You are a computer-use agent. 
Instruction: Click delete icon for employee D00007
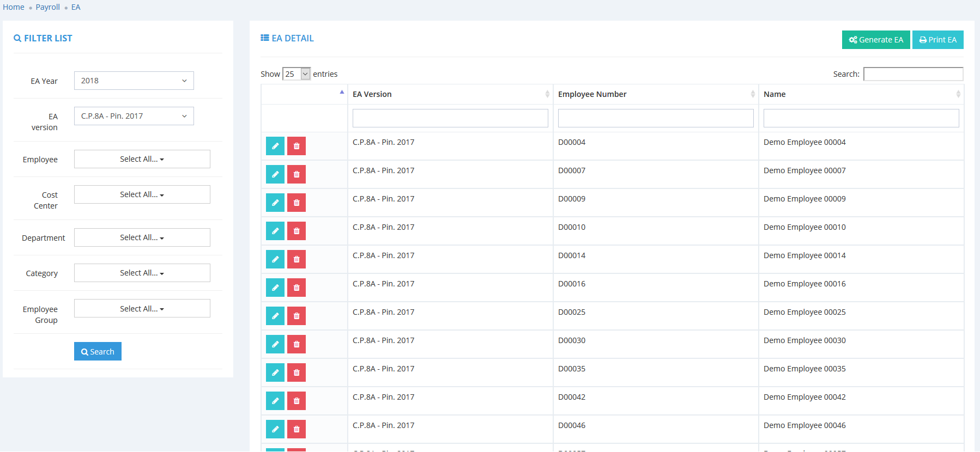pos(297,174)
